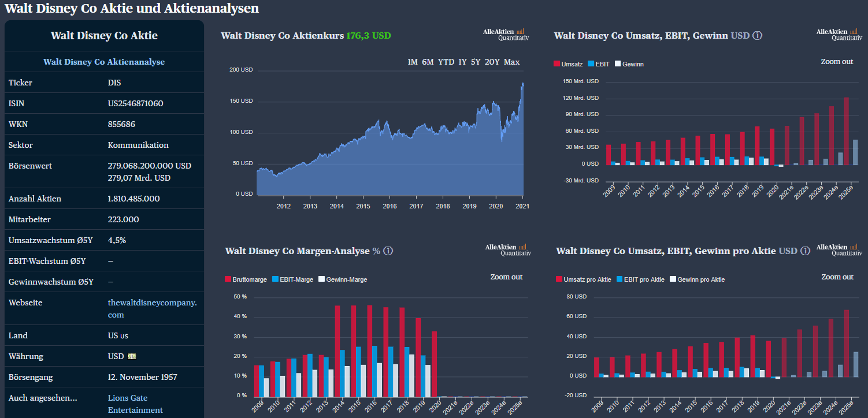Click AlleAktien Quantitativ logo on Aktienkurs chart
The height and width of the screenshot is (418, 868).
coord(506,35)
